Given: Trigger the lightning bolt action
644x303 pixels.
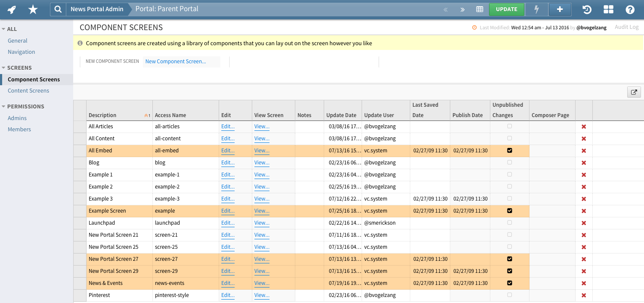Looking at the screenshot, I should tap(536, 9).
